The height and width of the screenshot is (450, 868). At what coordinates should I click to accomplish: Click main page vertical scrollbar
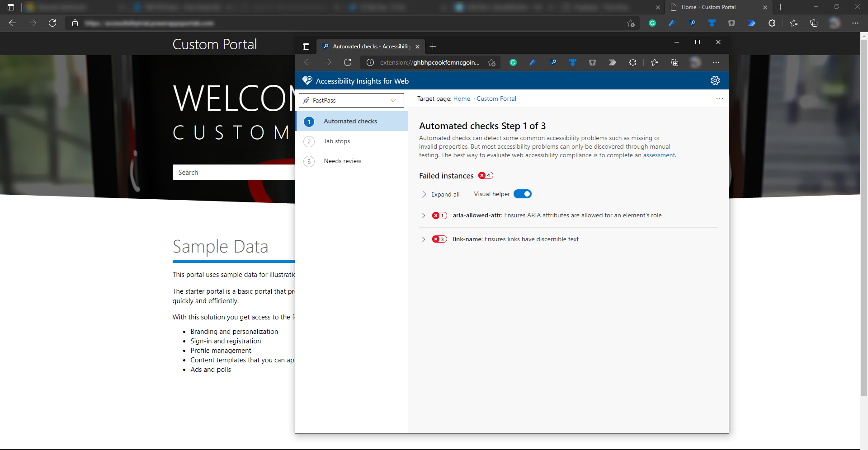pyautogui.click(x=864, y=217)
